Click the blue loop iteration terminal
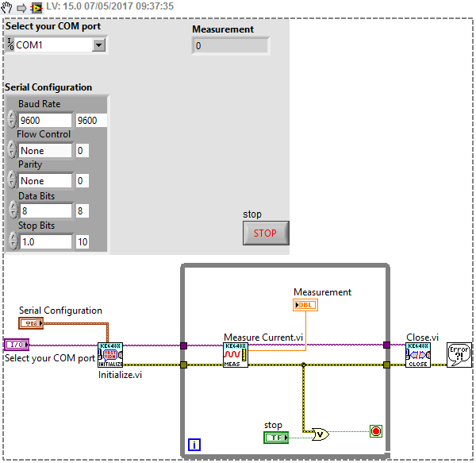This screenshot has width=476, height=463. point(194,445)
